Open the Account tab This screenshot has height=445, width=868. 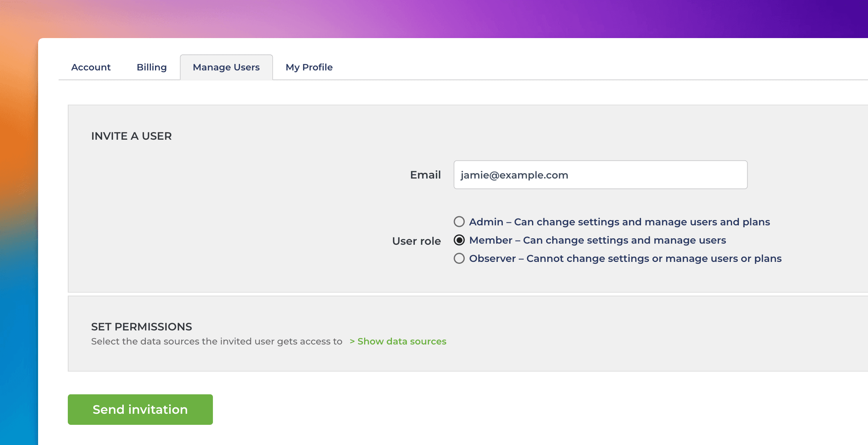click(x=91, y=67)
